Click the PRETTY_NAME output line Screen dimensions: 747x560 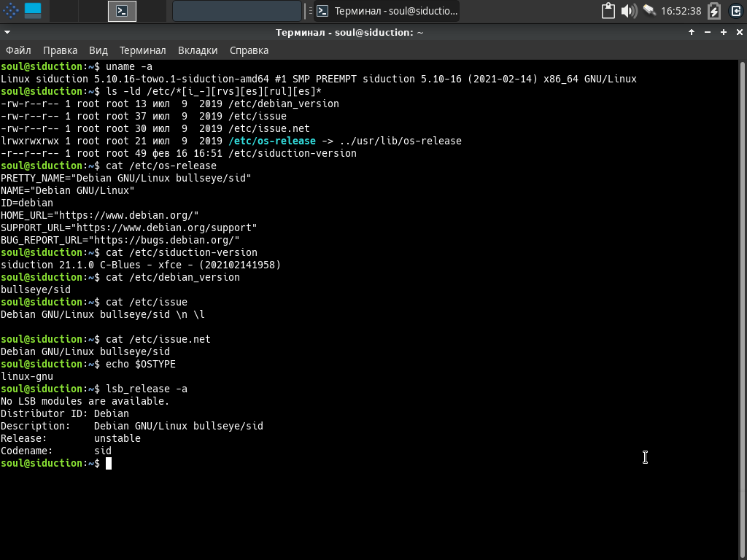pyautogui.click(x=125, y=178)
